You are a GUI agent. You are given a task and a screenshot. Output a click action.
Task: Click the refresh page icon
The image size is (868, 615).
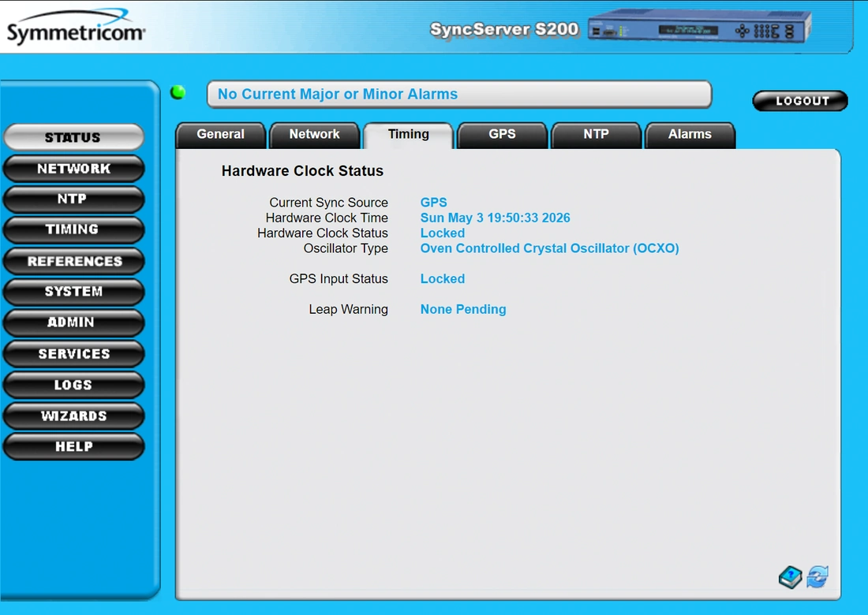point(817,577)
